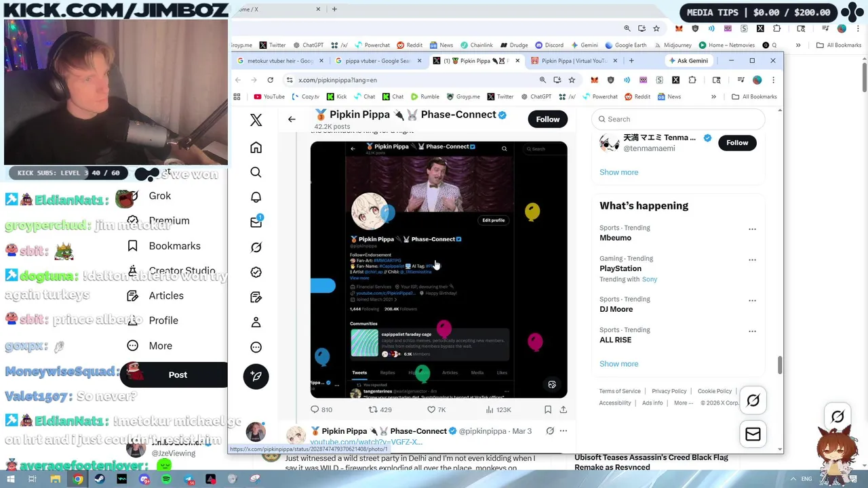The image size is (868, 488).
Task: Open new tab in front Chrome window
Action: 631,61
